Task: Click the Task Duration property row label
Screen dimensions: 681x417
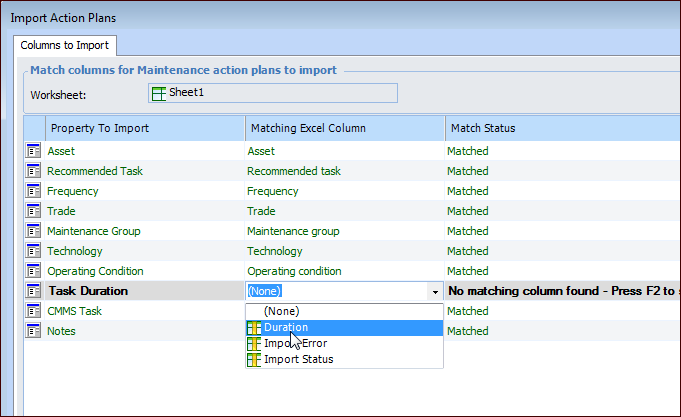Action: coord(88,291)
